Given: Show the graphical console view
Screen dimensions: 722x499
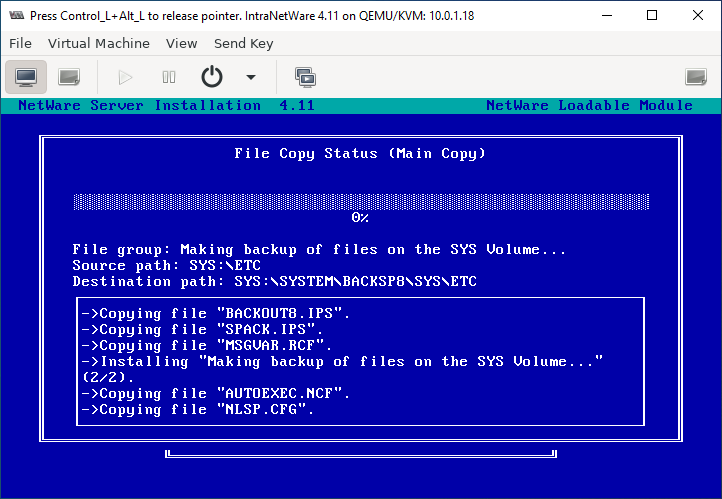Looking at the screenshot, I should coord(26,77).
